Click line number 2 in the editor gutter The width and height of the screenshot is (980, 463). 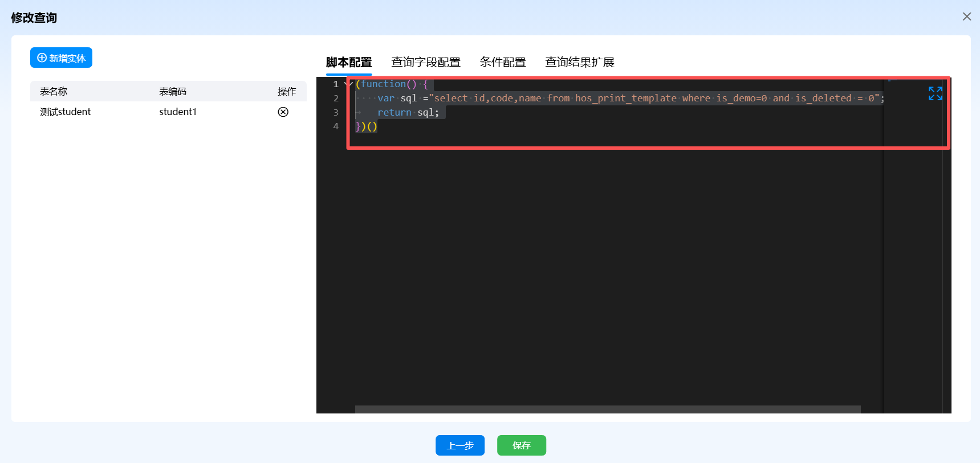[x=336, y=99]
